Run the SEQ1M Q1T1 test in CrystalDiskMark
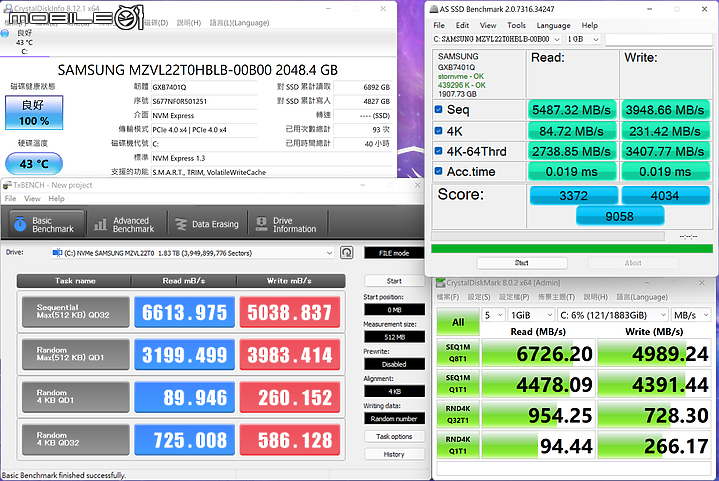Image resolution: width=719 pixels, height=481 pixels. pos(458,383)
